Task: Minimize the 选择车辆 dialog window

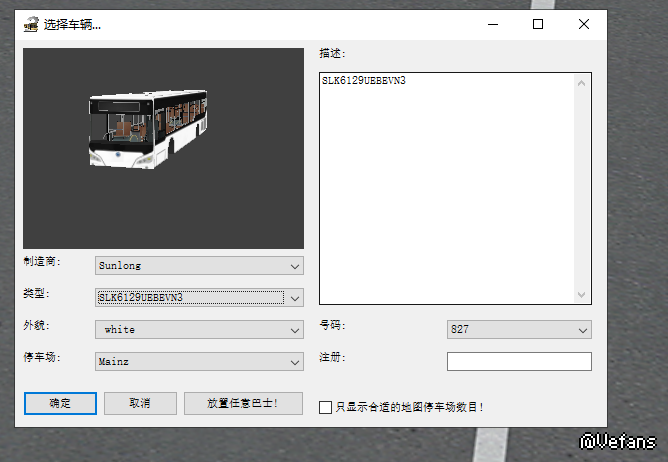Action: [492, 24]
